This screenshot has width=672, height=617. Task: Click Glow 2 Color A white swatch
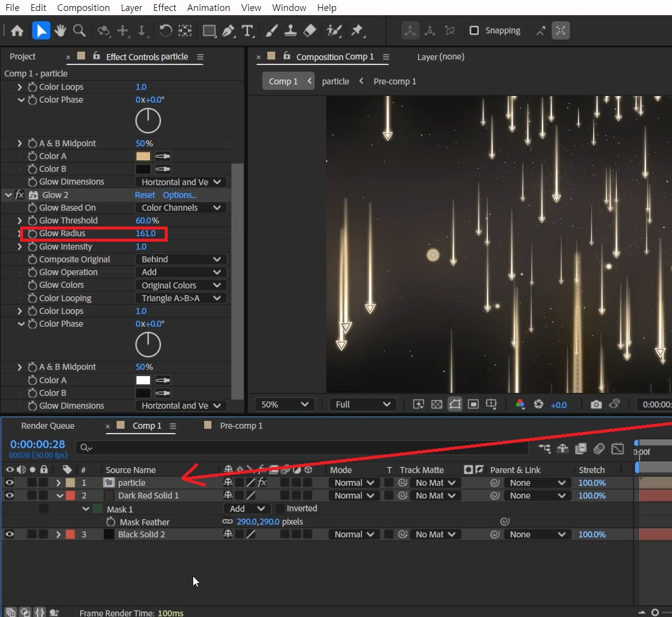143,380
